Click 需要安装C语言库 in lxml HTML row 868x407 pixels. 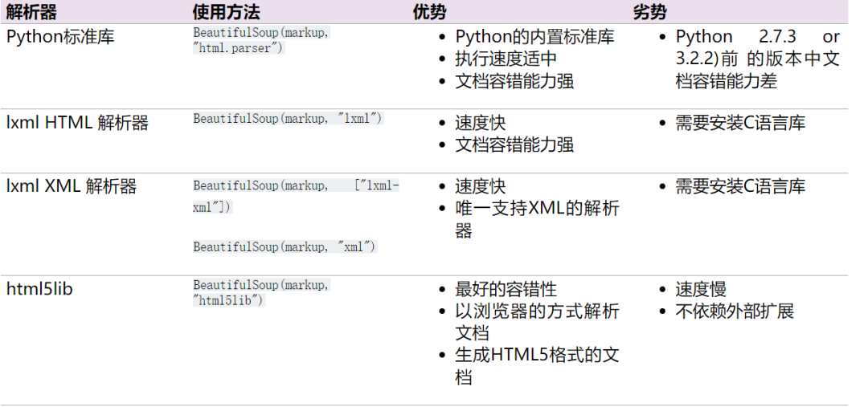point(740,123)
